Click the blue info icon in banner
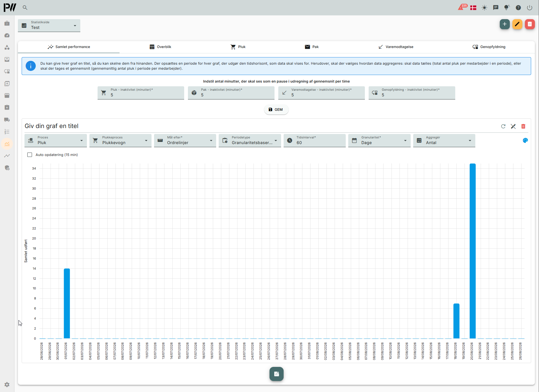539x392 pixels. [x=31, y=66]
